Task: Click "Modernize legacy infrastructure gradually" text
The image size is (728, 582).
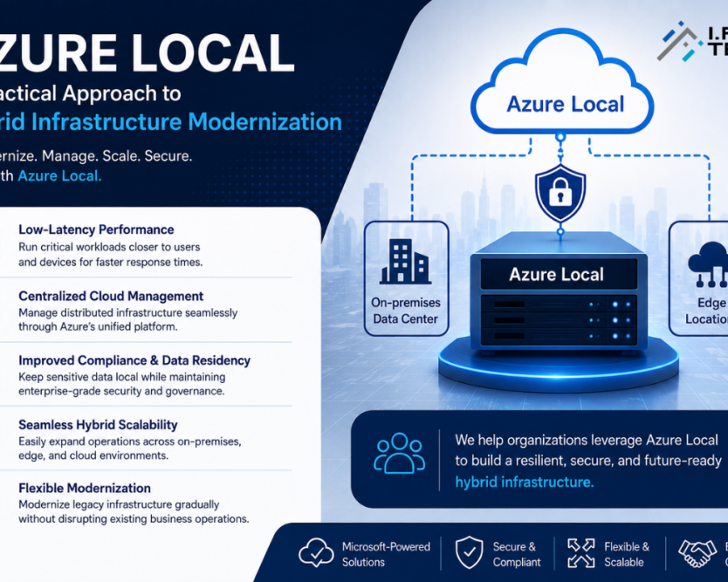Action: (119, 504)
